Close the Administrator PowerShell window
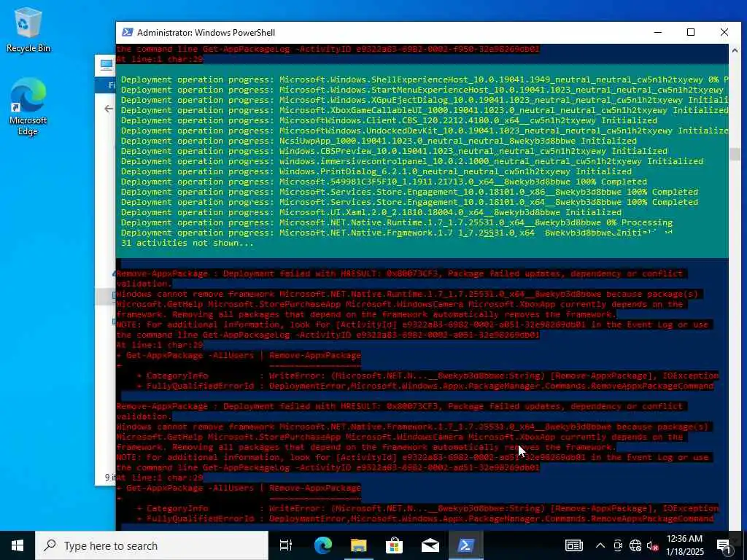 coord(724,32)
